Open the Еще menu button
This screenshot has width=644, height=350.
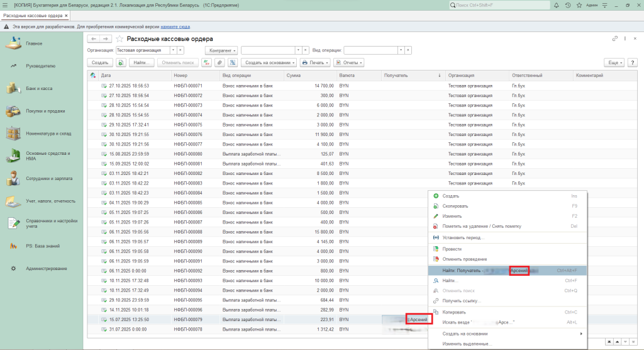[x=613, y=62]
